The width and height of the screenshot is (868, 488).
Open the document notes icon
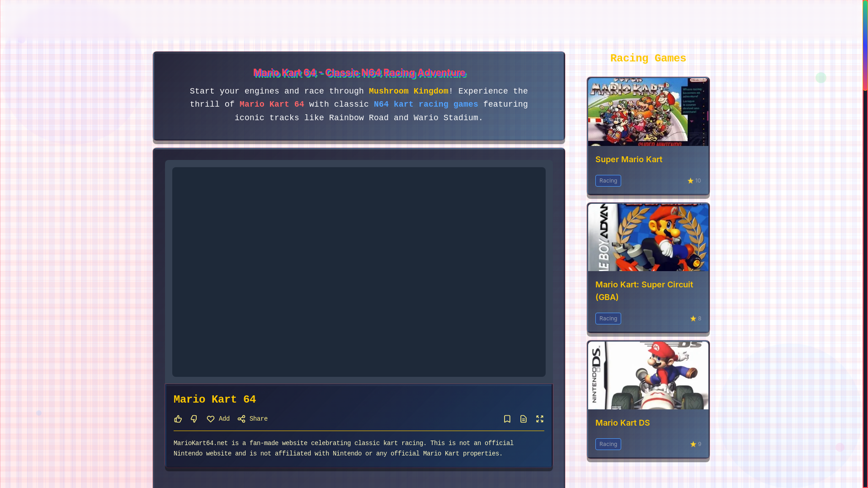coord(524,419)
